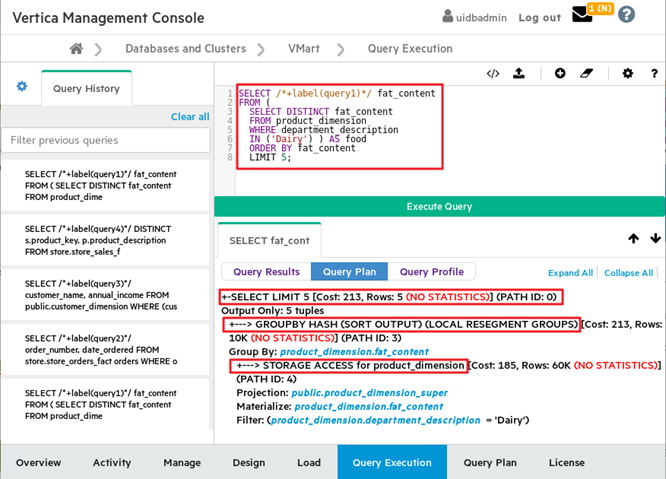Click Expand All plan nodes
Screen dimensions: 666x479
[x=570, y=273]
